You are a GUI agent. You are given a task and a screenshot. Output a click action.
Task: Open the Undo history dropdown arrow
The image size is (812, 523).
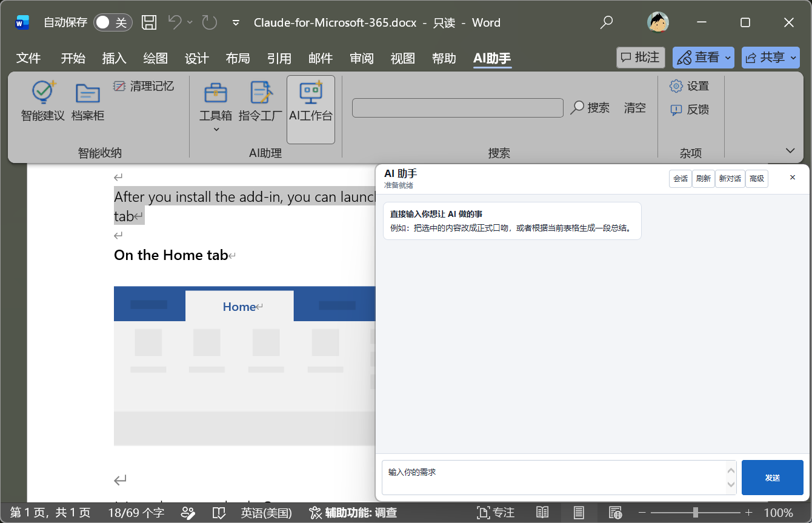click(190, 22)
